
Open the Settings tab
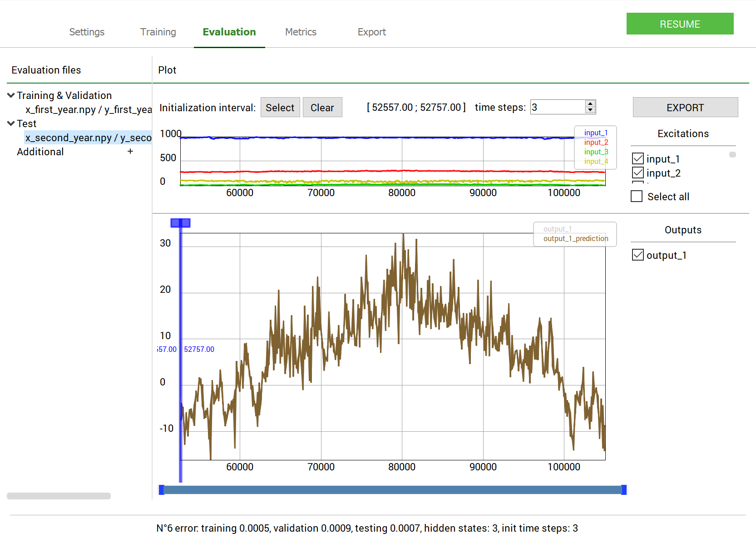(87, 32)
